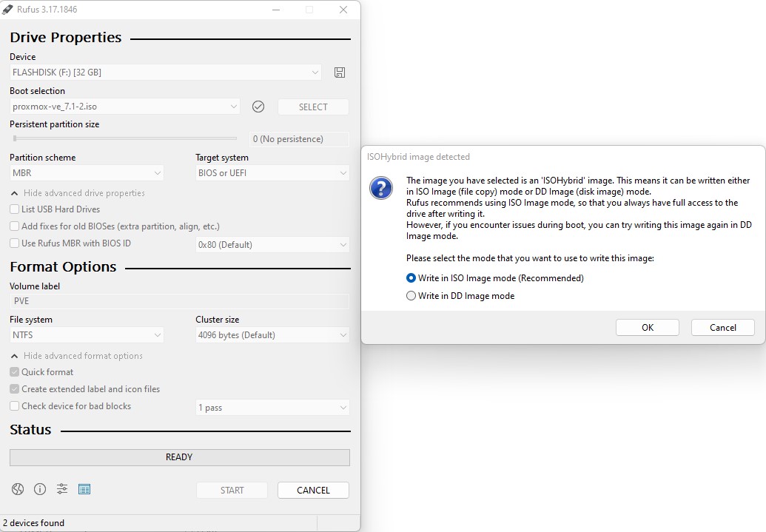
Task: Click Cancel in the ISOHybrid dialog
Action: [723, 327]
